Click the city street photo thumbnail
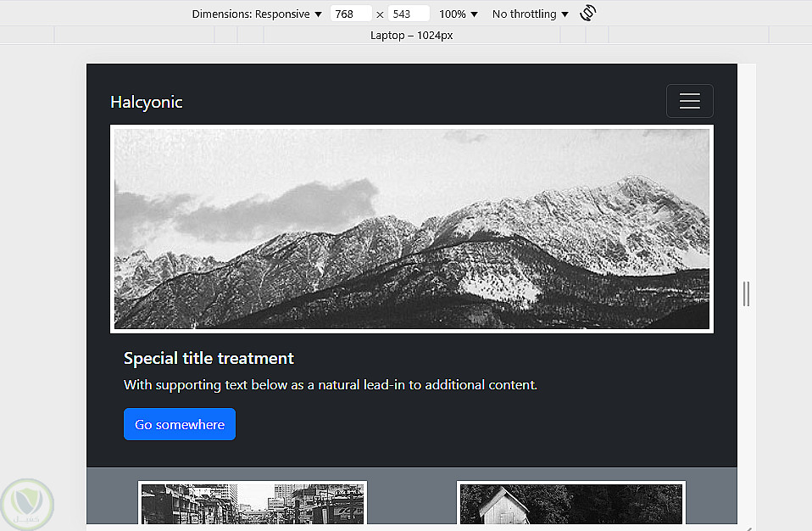Image resolution: width=812 pixels, height=531 pixels. [253, 502]
